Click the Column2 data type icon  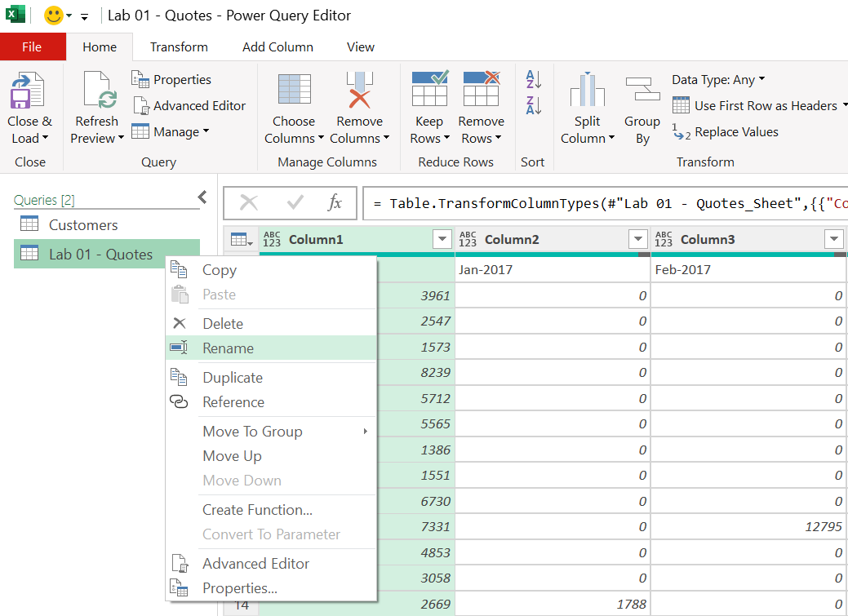tap(468, 239)
